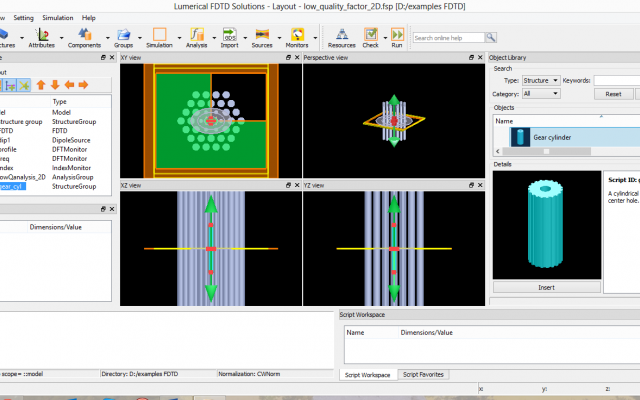This screenshot has width=640, height=400.
Task: Toggle the highlighted blue plus tree button
Action: coord(11,85)
